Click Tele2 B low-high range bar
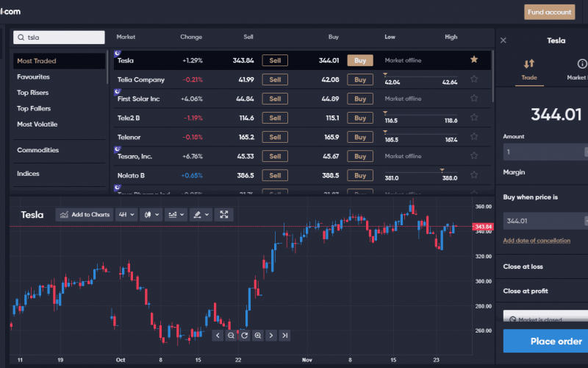 [x=420, y=115]
